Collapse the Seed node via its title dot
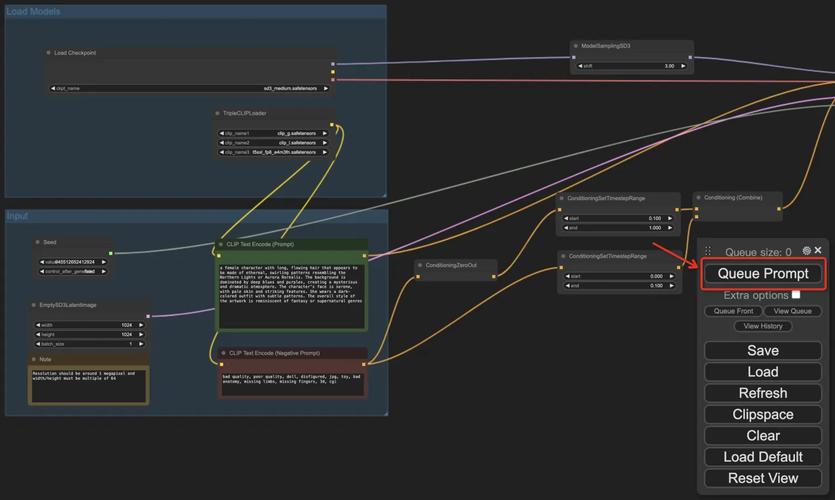 (37, 242)
